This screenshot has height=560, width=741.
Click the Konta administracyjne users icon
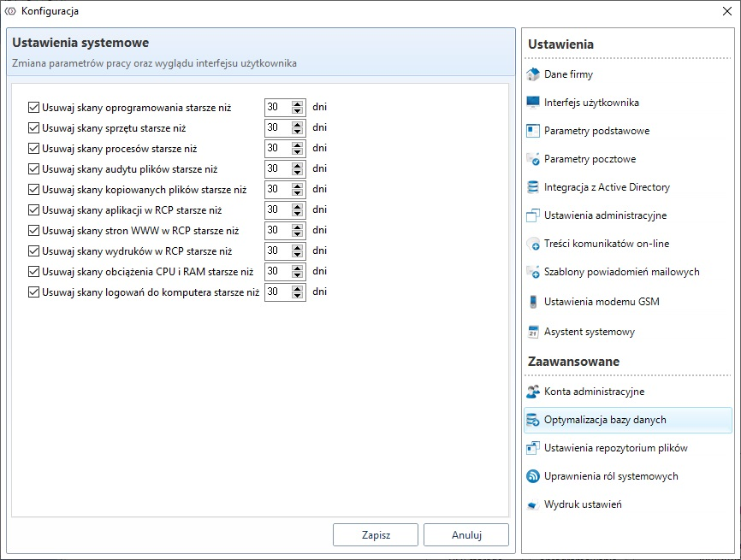pyautogui.click(x=533, y=392)
